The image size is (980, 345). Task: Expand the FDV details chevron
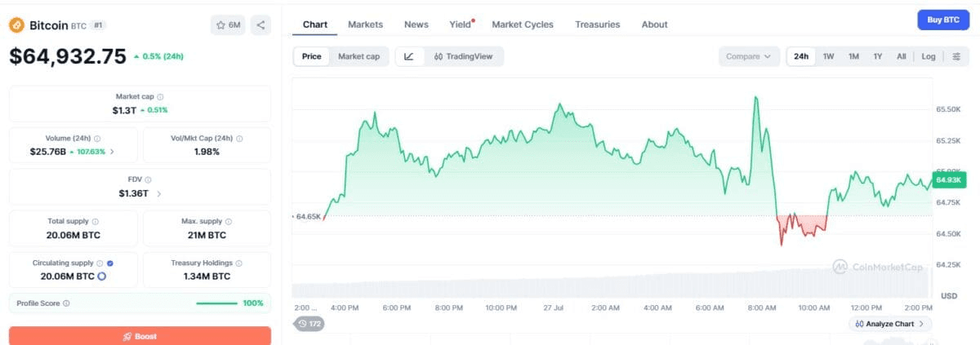pyautogui.click(x=159, y=194)
